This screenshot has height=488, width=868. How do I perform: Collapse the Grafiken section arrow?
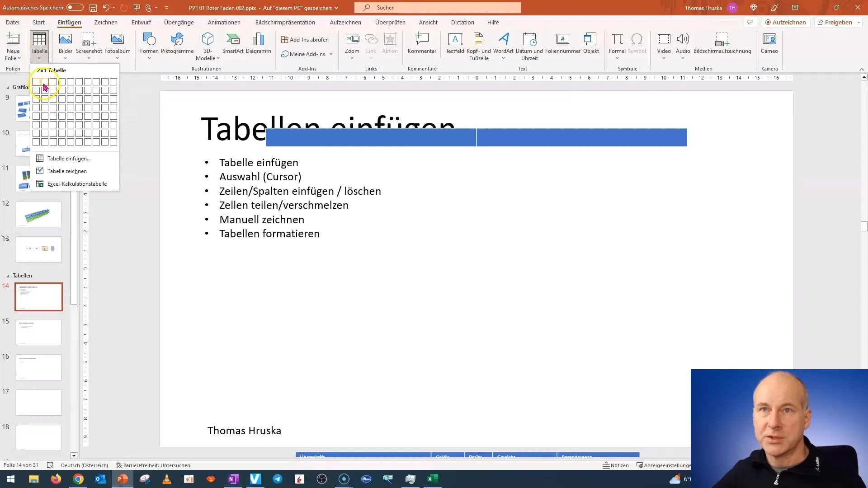[8, 87]
